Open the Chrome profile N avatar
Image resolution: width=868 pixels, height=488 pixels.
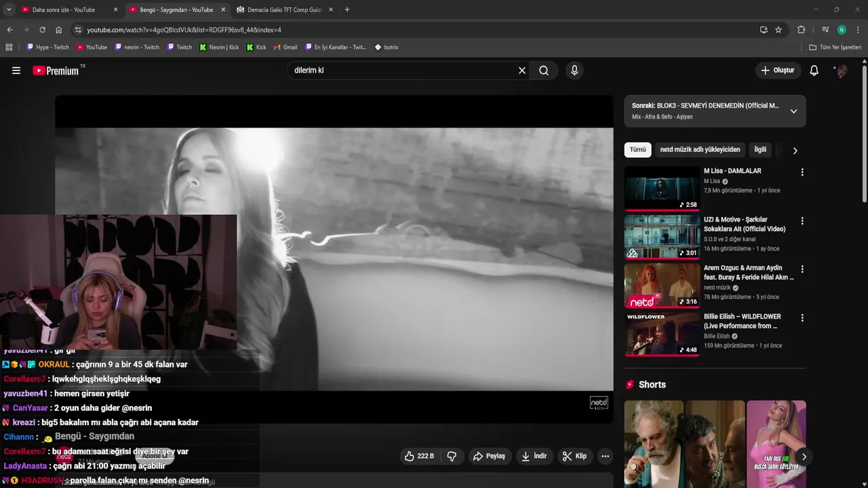842,30
